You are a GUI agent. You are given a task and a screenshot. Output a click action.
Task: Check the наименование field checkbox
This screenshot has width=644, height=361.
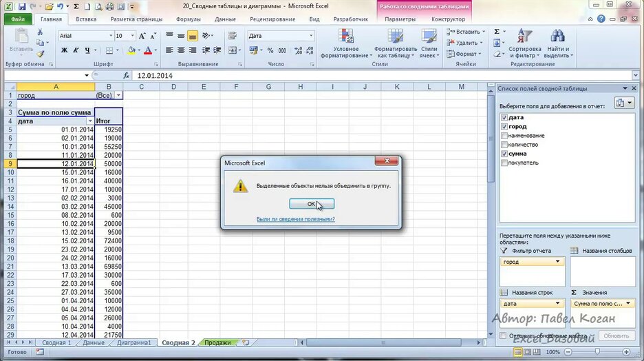(504, 136)
